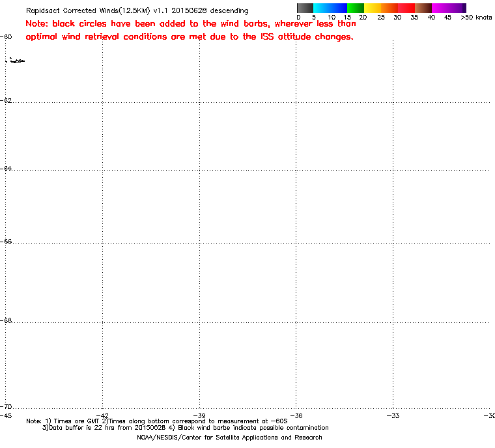Viewport: 495px width, 448px height.
Task: Click the -60 latitude label
Action: [6, 36]
